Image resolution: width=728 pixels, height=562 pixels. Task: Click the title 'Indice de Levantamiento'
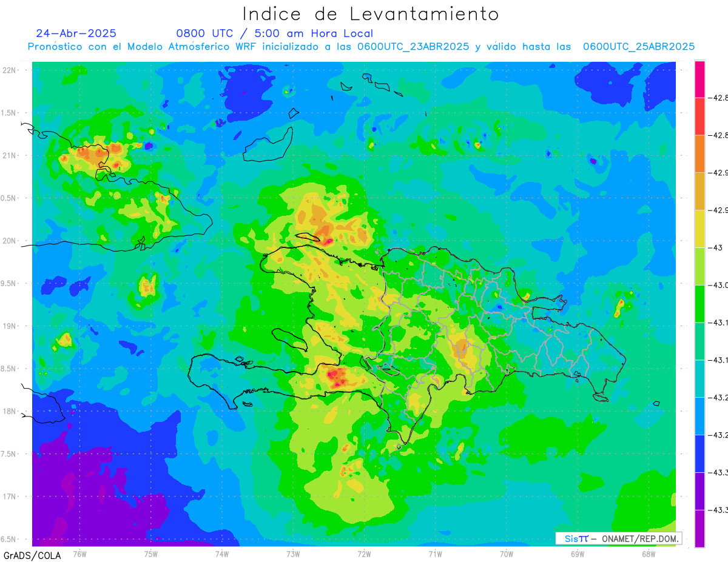(371, 14)
